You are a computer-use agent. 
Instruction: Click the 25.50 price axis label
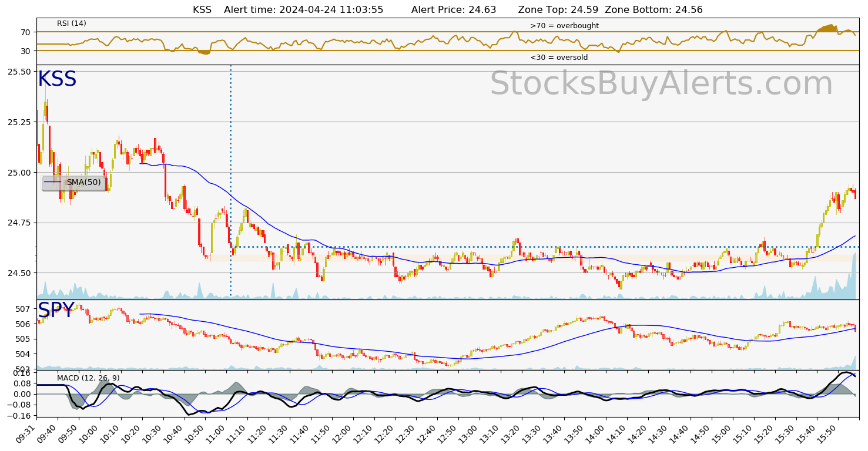tap(21, 72)
